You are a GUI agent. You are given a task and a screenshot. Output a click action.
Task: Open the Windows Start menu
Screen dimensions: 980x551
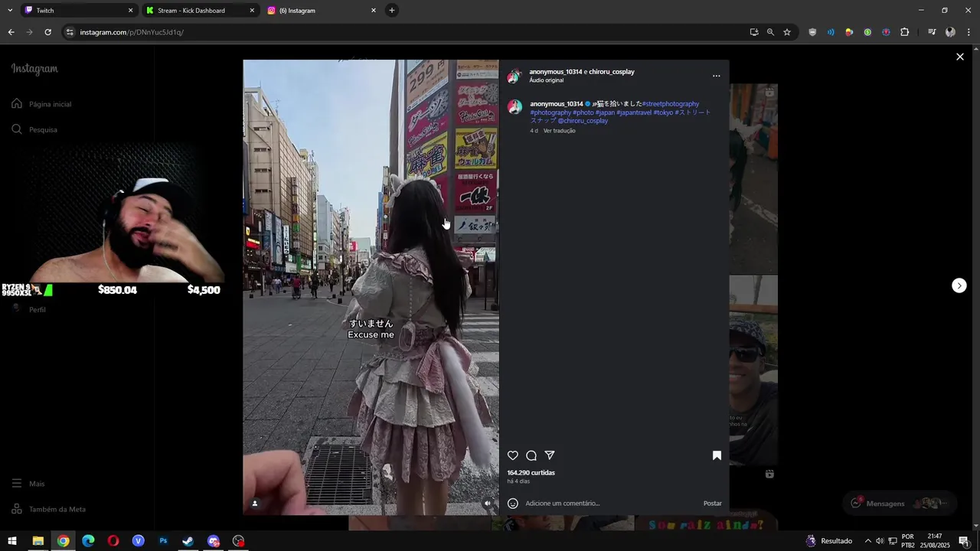point(12,541)
